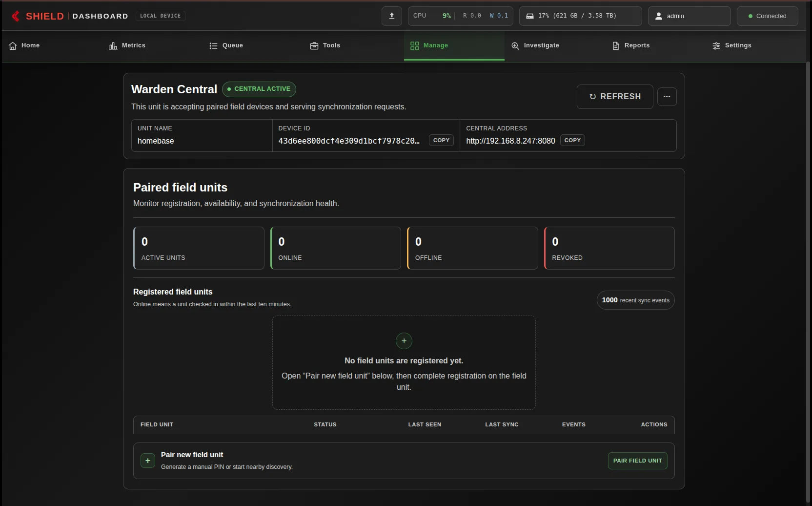Click the LAST SEEN column header
Screen dimensions: 812x506
425,425
